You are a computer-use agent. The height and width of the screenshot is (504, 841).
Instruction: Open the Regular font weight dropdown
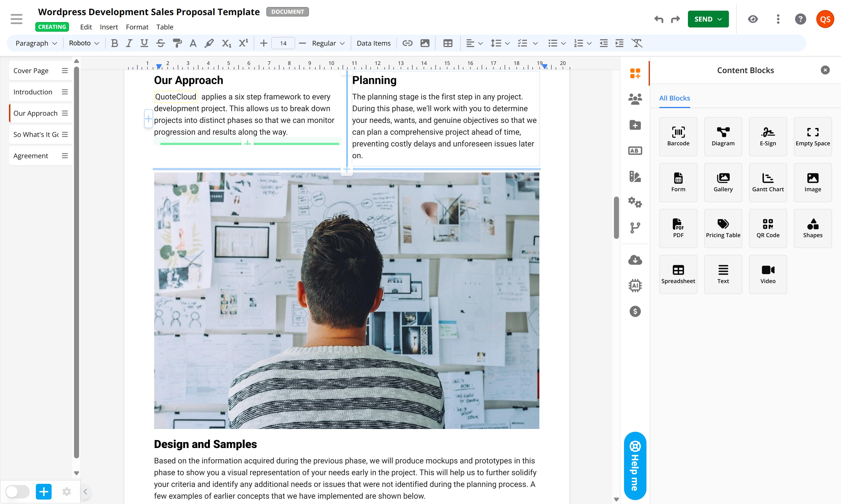pos(328,43)
